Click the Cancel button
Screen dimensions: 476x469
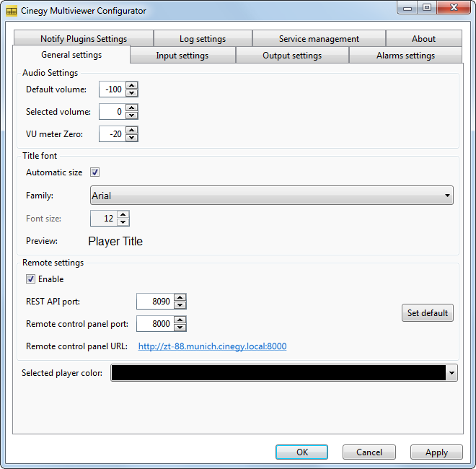pyautogui.click(x=369, y=452)
